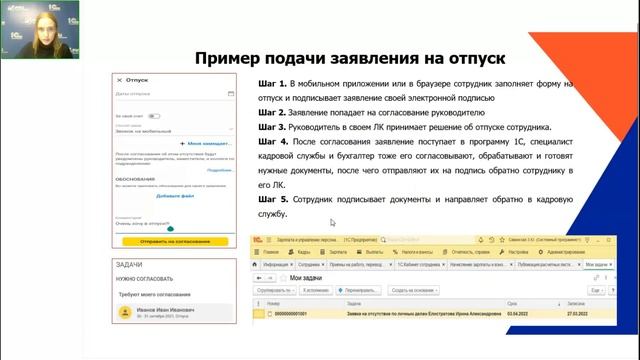640x360 pixels.
Task: Open the 'Меня замещает…' link
Action: click(209, 144)
